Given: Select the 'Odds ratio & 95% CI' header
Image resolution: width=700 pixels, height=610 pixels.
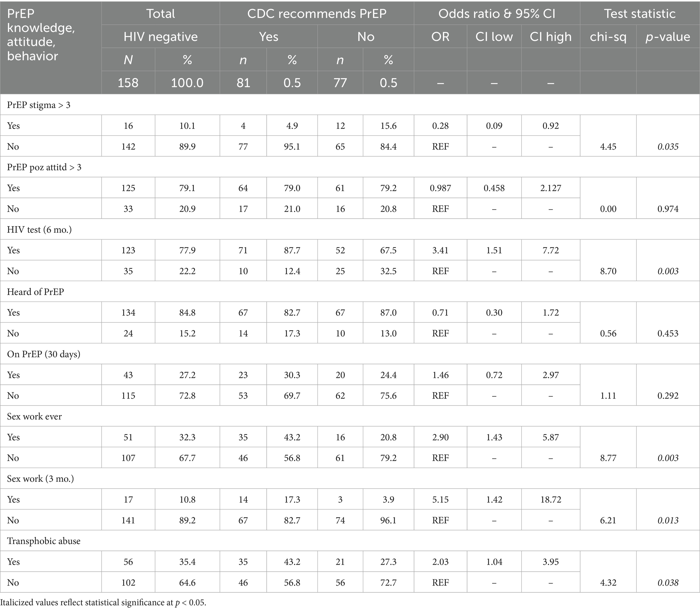Looking at the screenshot, I should coord(497,14).
